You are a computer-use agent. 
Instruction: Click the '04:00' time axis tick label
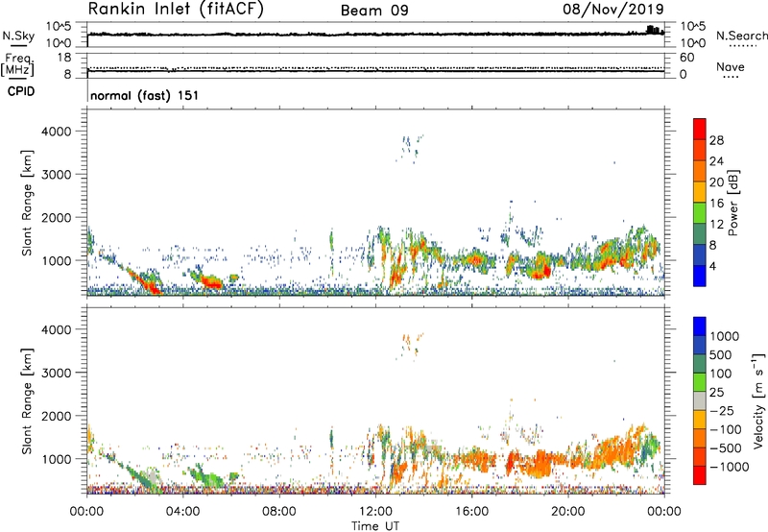(182, 512)
